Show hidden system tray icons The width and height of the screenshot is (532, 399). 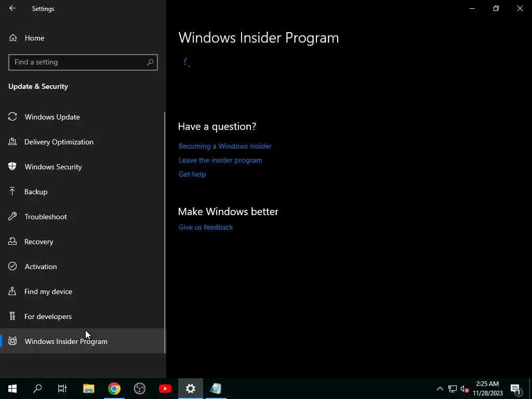(x=440, y=389)
